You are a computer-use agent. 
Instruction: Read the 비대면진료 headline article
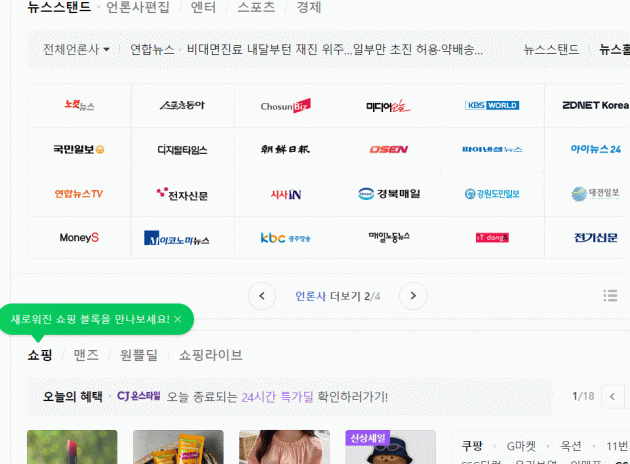point(335,49)
